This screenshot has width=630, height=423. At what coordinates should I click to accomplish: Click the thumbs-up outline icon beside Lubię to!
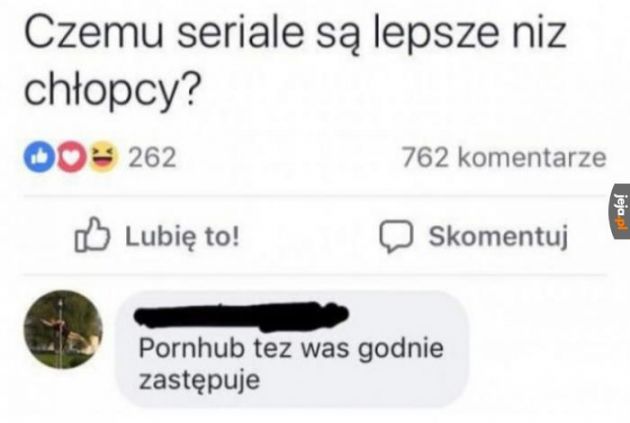92,235
